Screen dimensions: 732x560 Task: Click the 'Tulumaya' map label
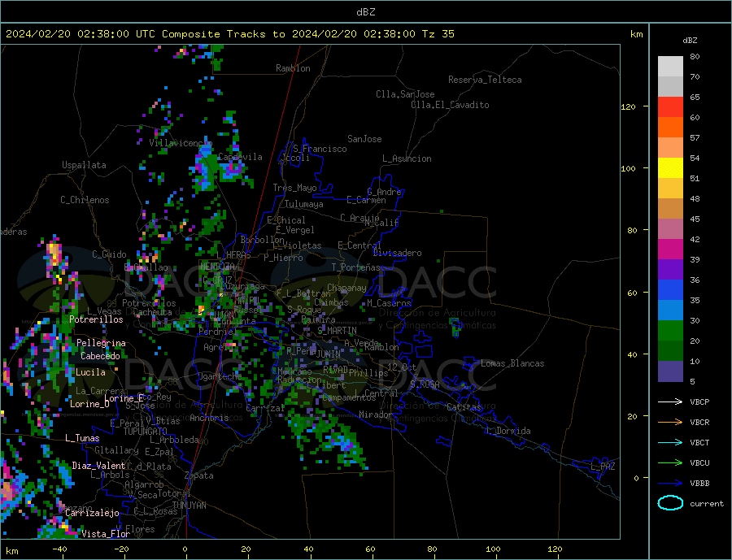click(x=304, y=204)
